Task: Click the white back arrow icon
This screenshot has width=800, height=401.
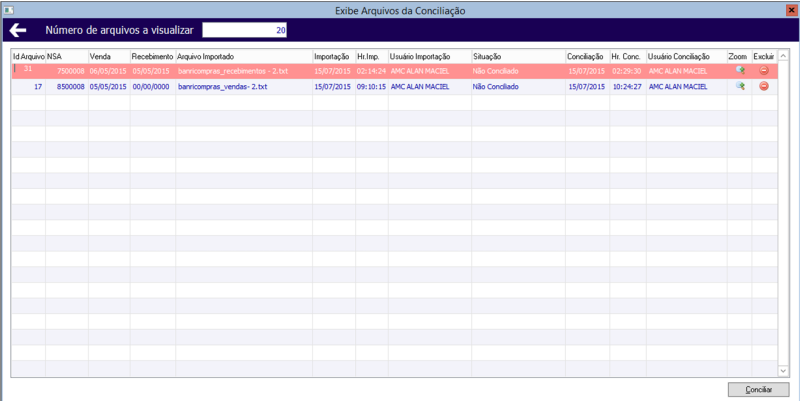Action: point(18,31)
